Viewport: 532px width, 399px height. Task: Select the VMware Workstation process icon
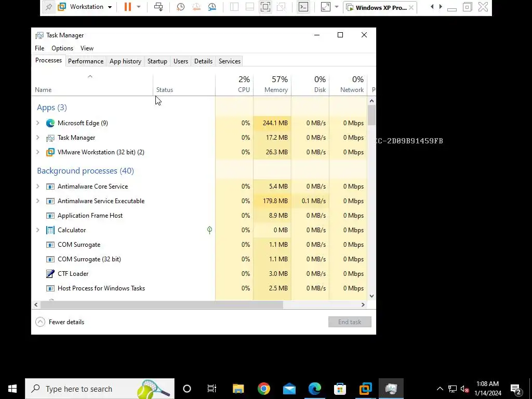pyautogui.click(x=50, y=152)
